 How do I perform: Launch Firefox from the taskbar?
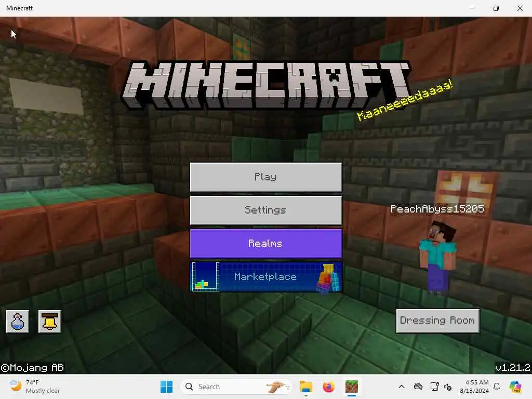pyautogui.click(x=328, y=387)
